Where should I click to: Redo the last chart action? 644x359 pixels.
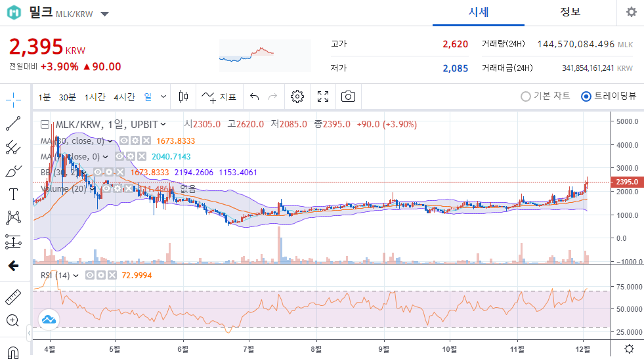tap(272, 97)
